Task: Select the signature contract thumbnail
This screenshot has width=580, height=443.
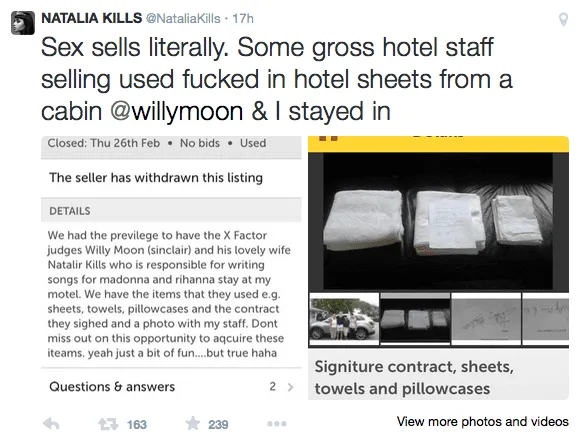Action: coord(486,319)
